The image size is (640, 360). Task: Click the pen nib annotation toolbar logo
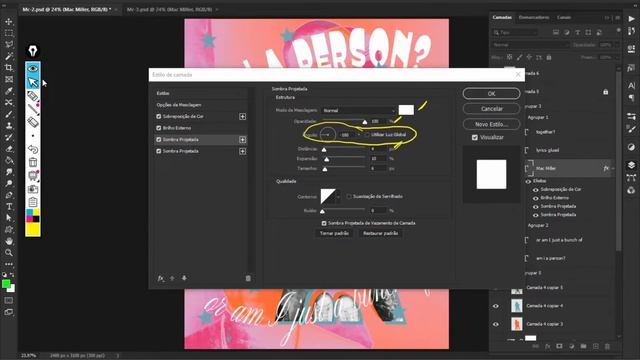tap(33, 51)
